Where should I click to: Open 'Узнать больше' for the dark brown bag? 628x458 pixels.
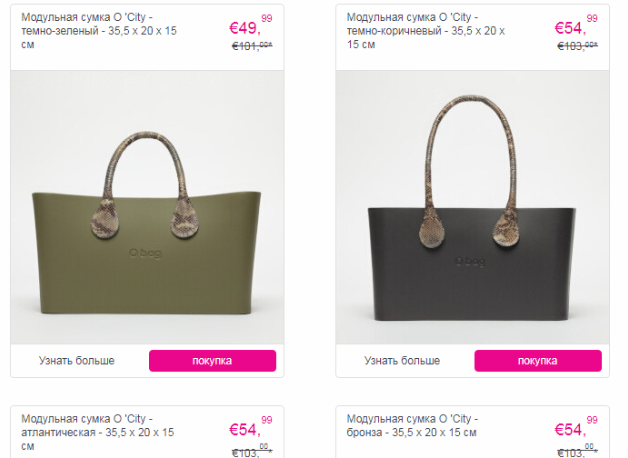tap(402, 361)
